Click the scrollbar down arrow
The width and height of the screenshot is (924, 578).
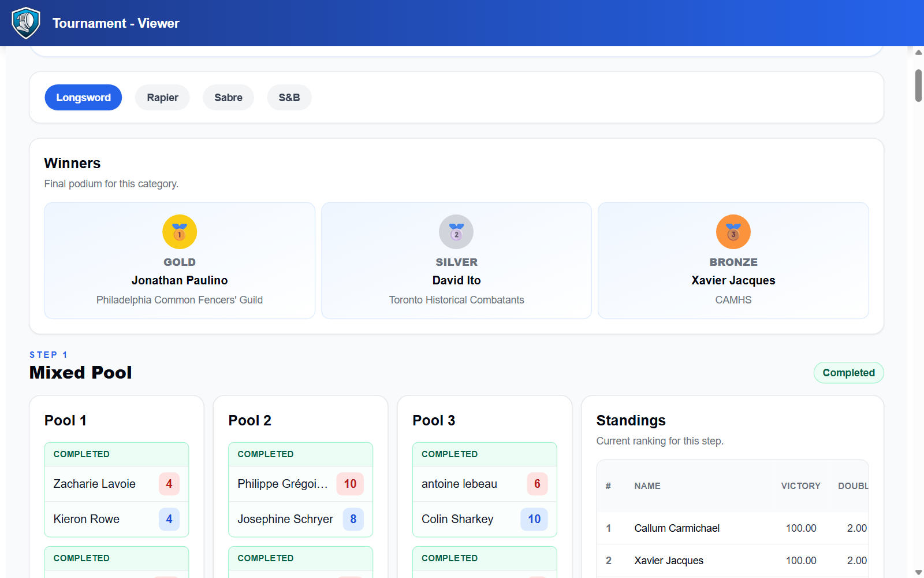pyautogui.click(x=918, y=573)
